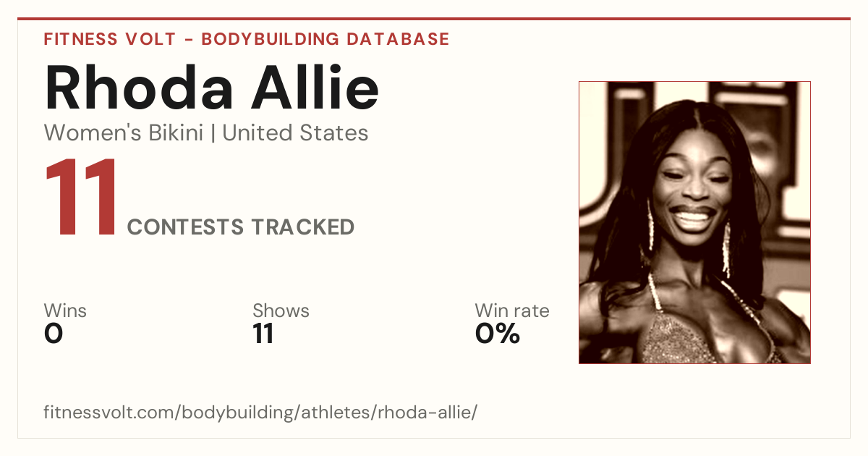Select the United States country text
Screen dimensions: 868x456
pyautogui.click(x=296, y=133)
